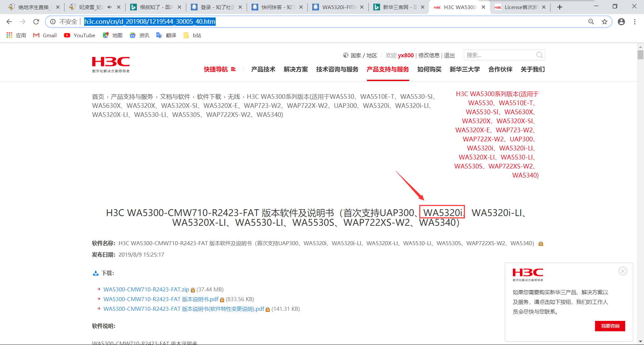Select 国家 / 地区 region chooser
Screen dimensions: 644x345
pyautogui.click(x=360, y=55)
